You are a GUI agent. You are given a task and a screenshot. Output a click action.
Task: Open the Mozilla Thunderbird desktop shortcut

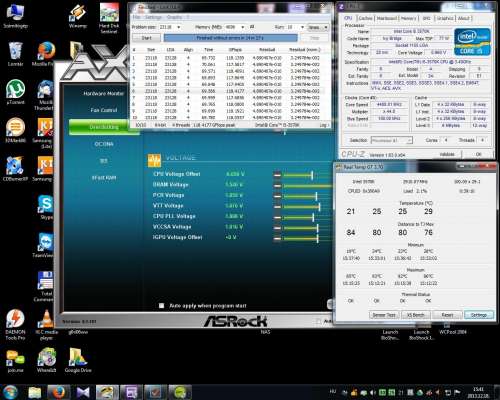(x=45, y=96)
